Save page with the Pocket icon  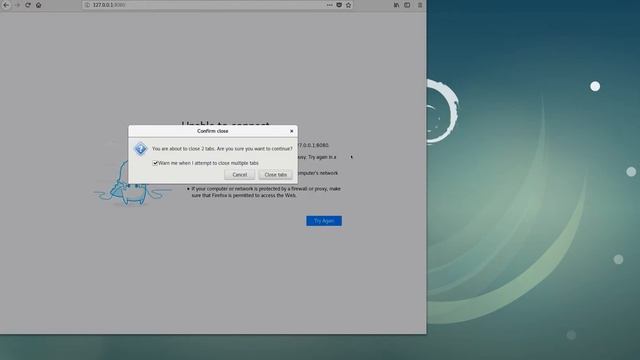click(x=339, y=5)
